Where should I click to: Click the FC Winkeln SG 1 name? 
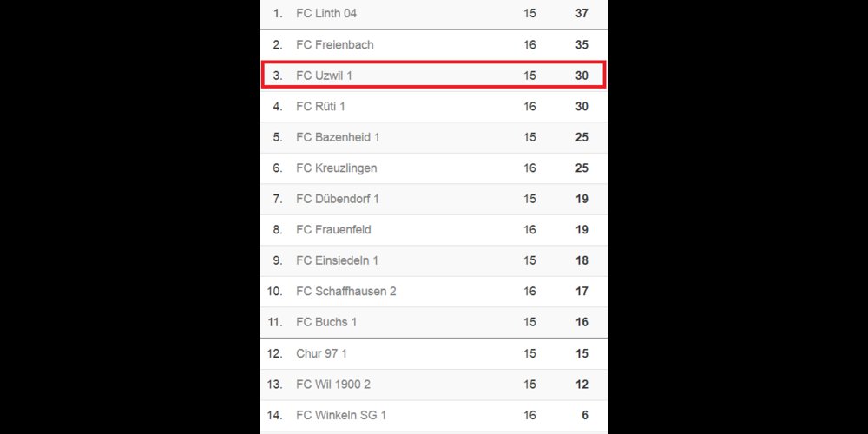pyautogui.click(x=341, y=416)
